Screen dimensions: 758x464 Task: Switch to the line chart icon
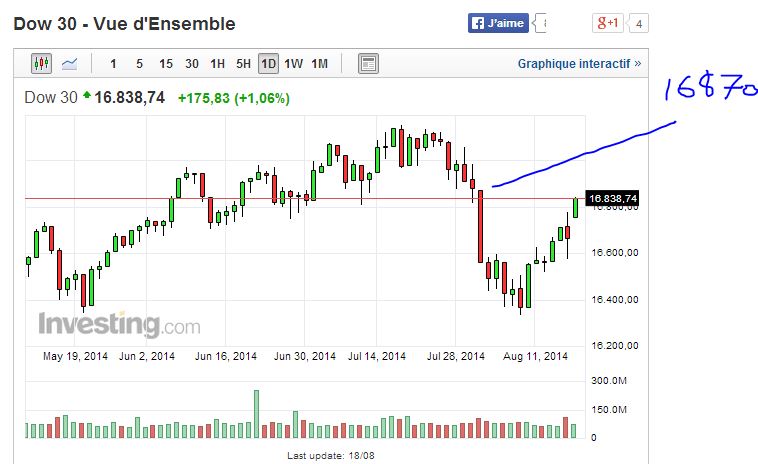tap(69, 64)
